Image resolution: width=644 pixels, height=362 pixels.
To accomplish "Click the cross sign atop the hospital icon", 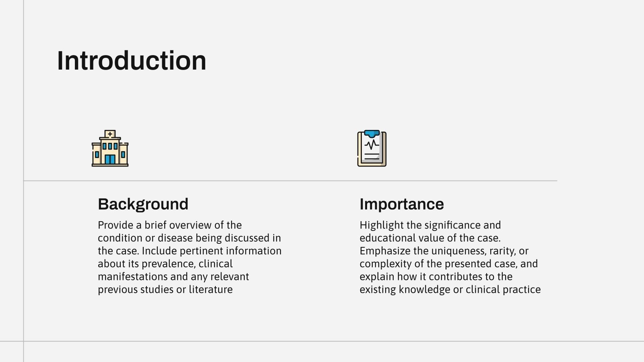I will pos(110,134).
